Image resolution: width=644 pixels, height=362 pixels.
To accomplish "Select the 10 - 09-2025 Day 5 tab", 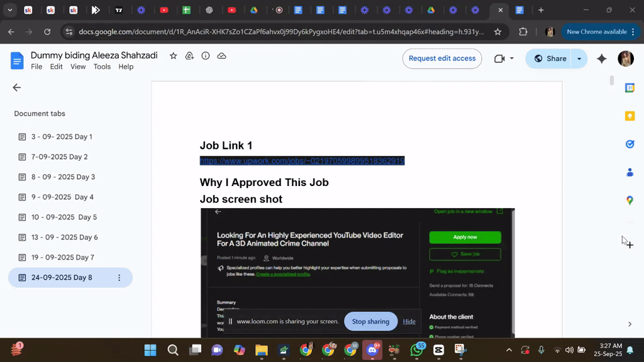I will click(70, 217).
